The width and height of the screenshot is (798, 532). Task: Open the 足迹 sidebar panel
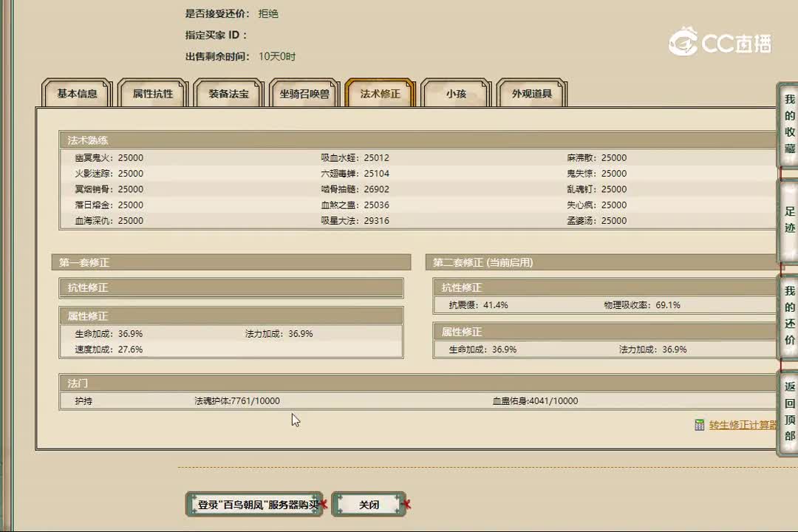788,218
